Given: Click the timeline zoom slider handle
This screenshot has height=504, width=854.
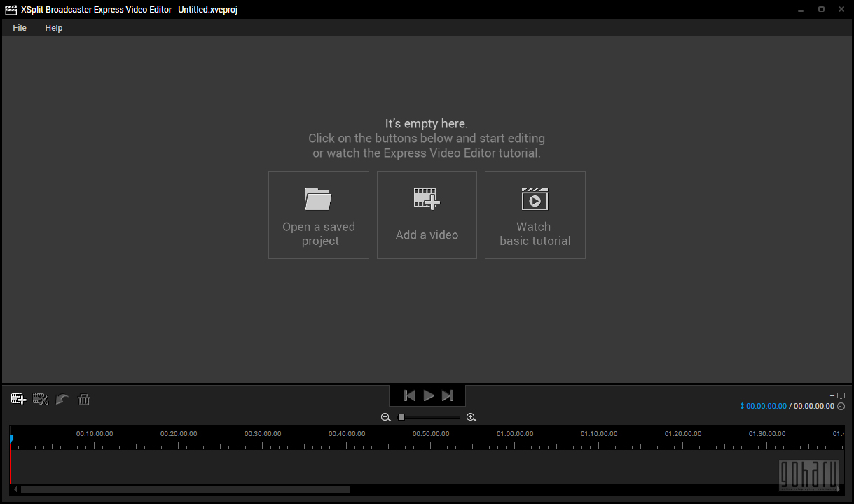Looking at the screenshot, I should [401, 417].
